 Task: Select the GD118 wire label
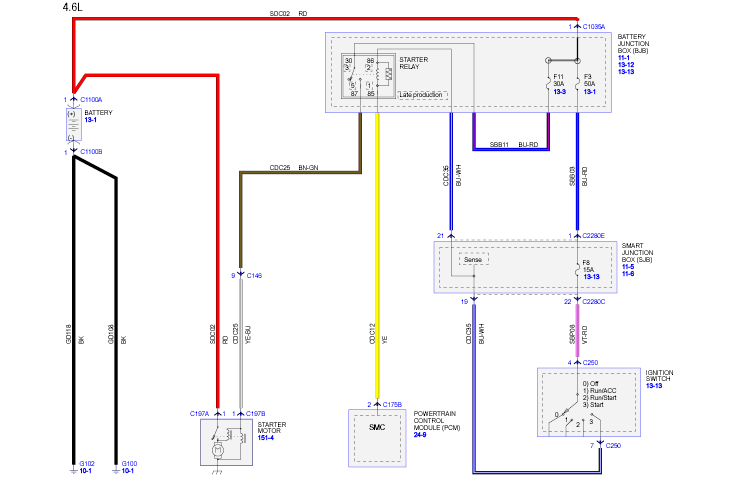(68, 334)
